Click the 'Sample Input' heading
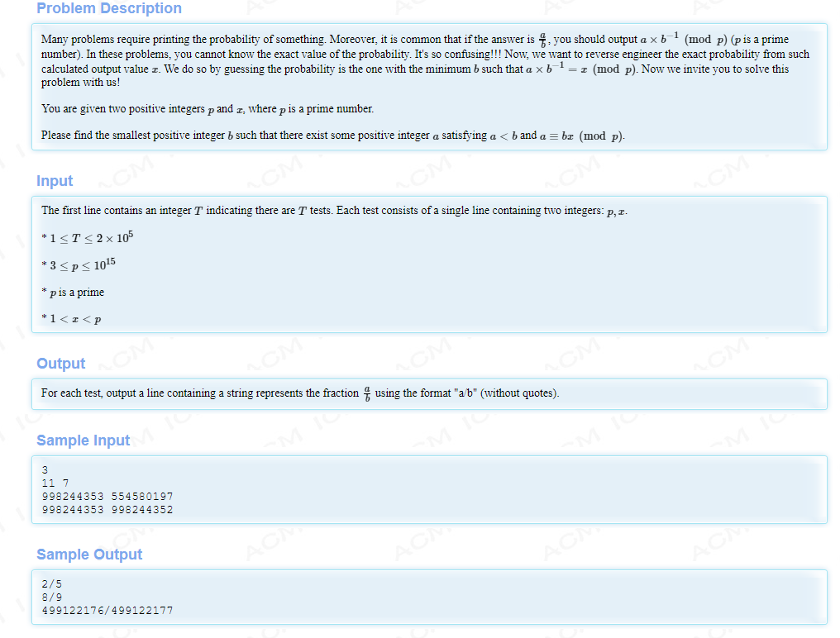This screenshot has height=638, width=840. 83,440
